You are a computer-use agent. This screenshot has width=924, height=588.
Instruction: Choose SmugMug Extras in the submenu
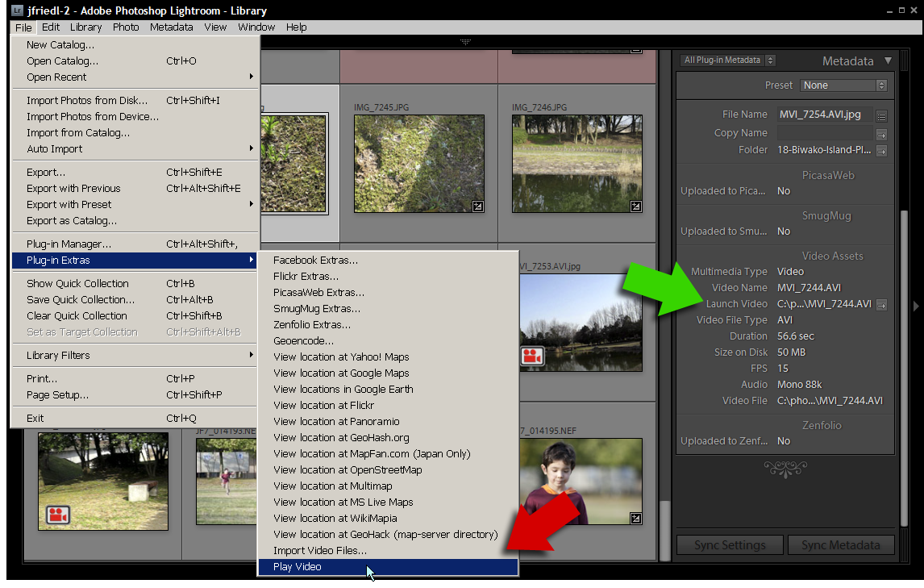(389, 308)
